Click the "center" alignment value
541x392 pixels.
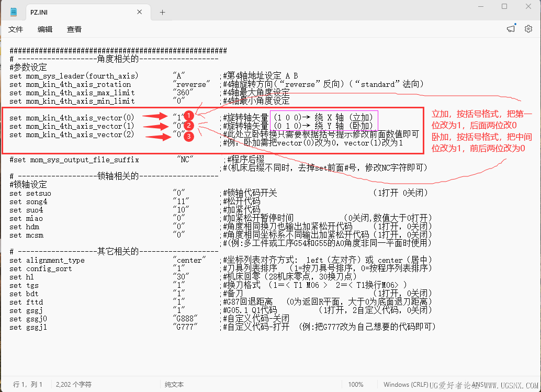click(x=189, y=260)
